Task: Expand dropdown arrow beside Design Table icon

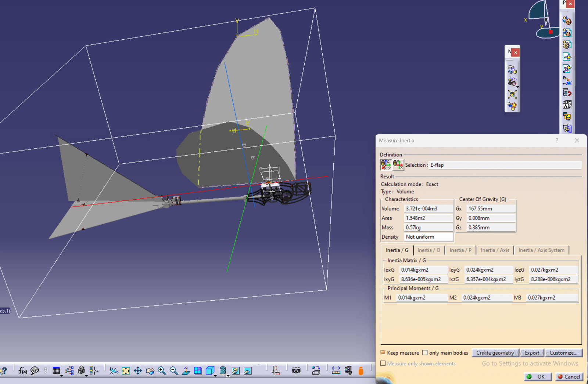Action: tap(61, 376)
